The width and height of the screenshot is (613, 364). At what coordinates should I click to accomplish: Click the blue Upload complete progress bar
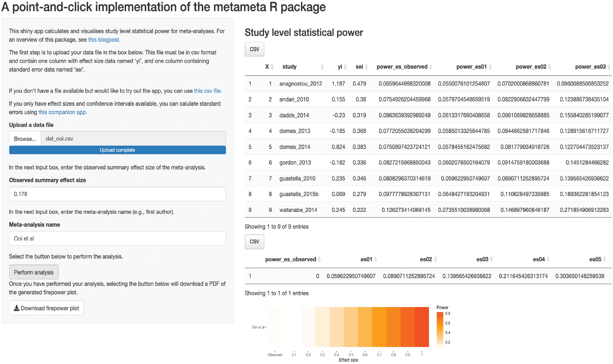tap(117, 150)
